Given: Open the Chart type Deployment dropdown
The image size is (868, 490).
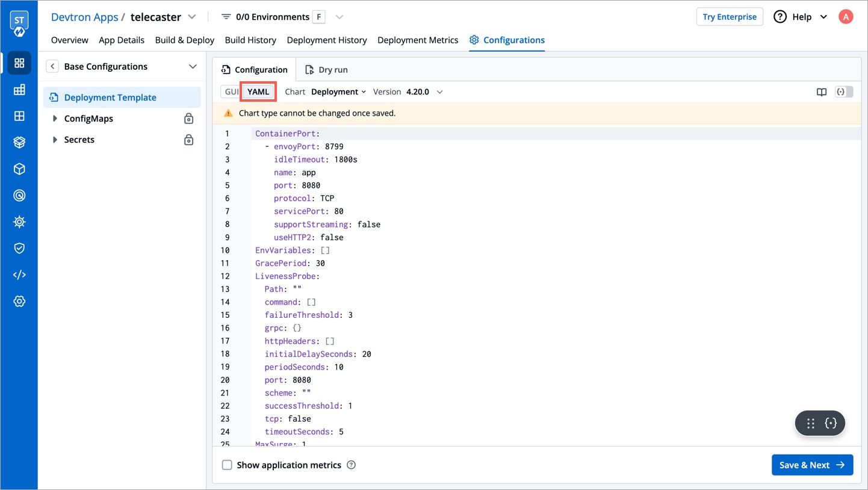Looking at the screenshot, I should (x=338, y=91).
